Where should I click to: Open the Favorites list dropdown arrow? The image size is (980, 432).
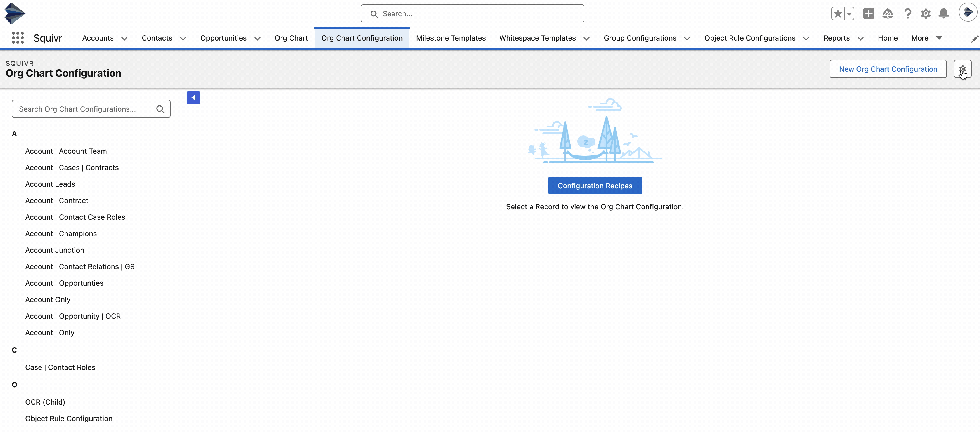[x=849, y=14]
